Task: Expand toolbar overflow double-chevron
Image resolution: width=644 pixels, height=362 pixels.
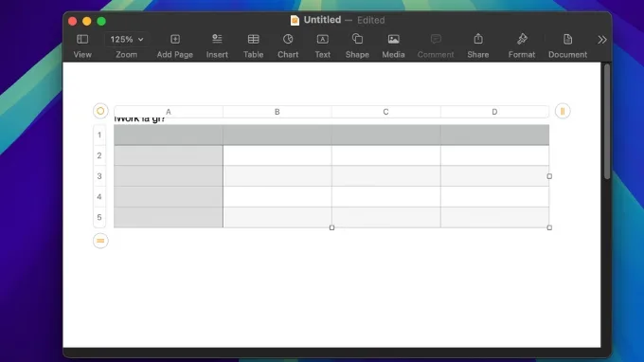Action: click(602, 40)
